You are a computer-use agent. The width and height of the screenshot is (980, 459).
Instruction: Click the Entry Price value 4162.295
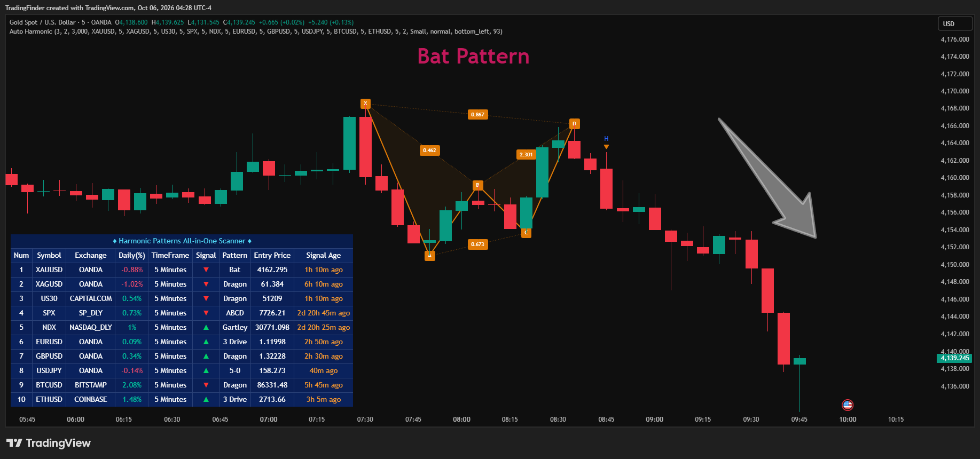tap(272, 270)
